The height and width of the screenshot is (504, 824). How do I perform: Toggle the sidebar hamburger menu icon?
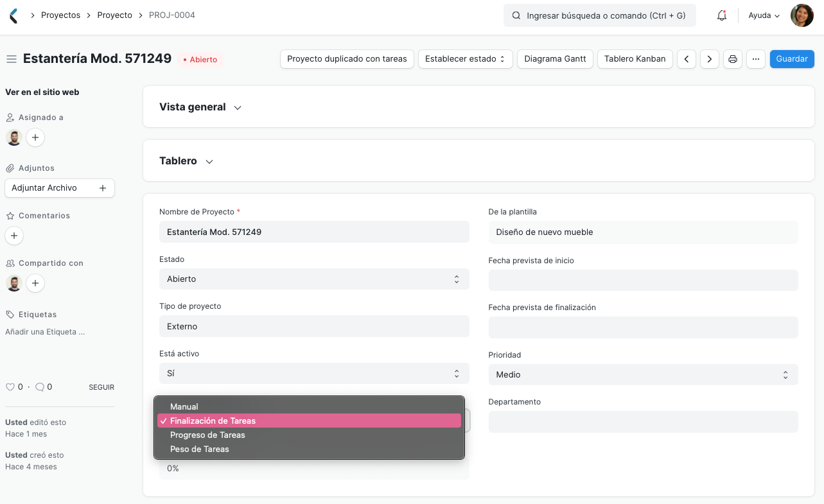pyautogui.click(x=11, y=59)
